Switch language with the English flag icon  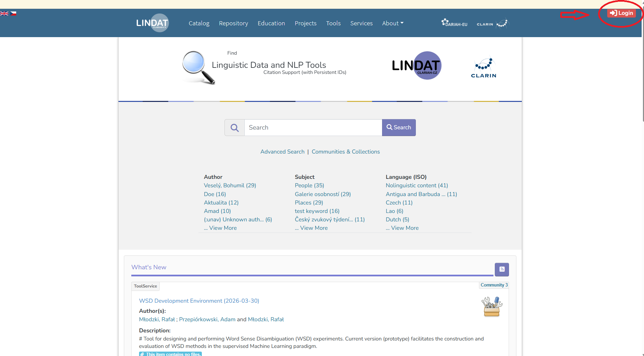coord(4,13)
